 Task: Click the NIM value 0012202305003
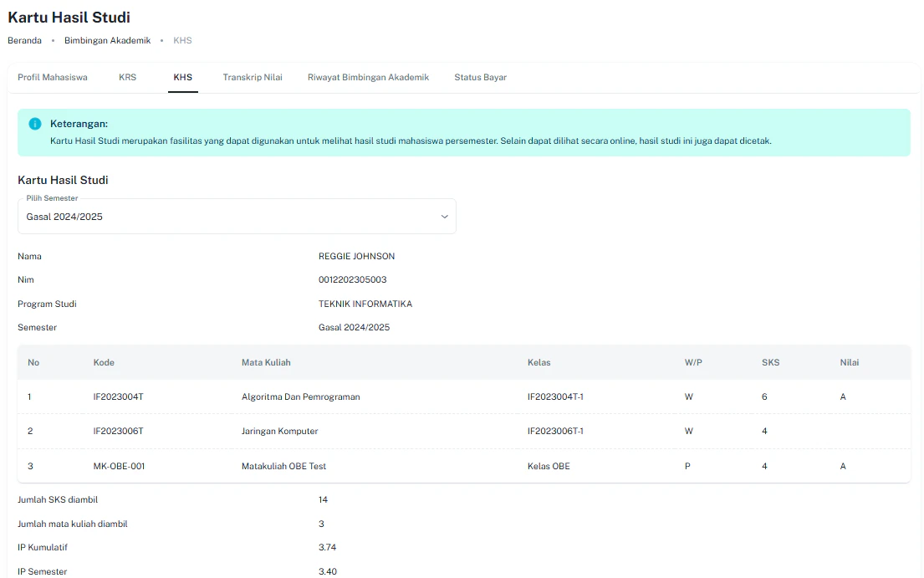coord(352,280)
